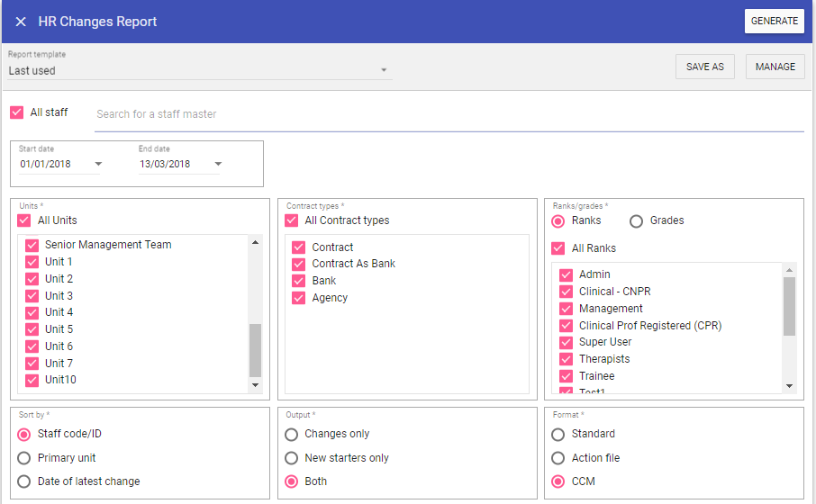Select the Grades radio button
The height and width of the screenshot is (504, 816).
point(637,220)
